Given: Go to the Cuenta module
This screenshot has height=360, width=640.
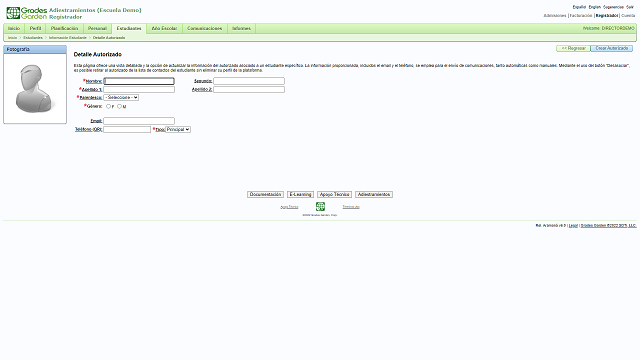Looking at the screenshot, I should 628,16.
